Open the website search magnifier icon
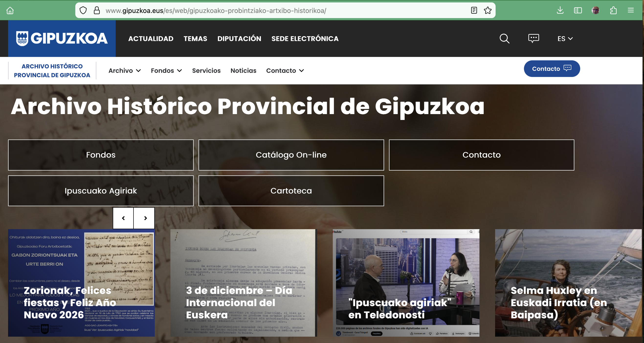644x343 pixels. 504,39
